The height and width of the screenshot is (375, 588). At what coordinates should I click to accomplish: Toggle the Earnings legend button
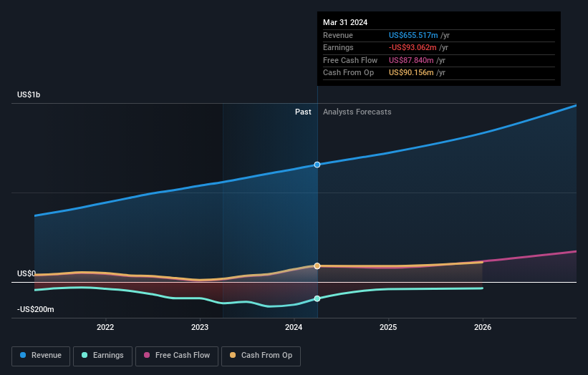click(102, 356)
